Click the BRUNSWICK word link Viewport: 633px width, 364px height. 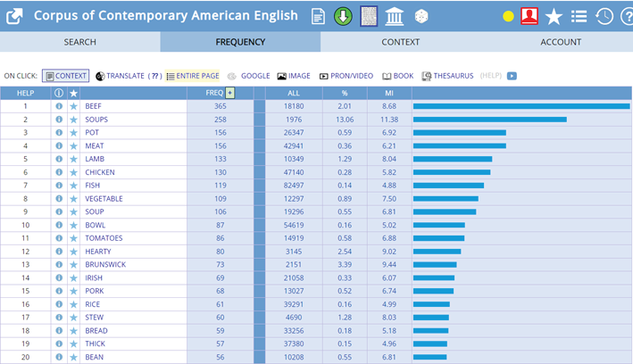pos(104,265)
